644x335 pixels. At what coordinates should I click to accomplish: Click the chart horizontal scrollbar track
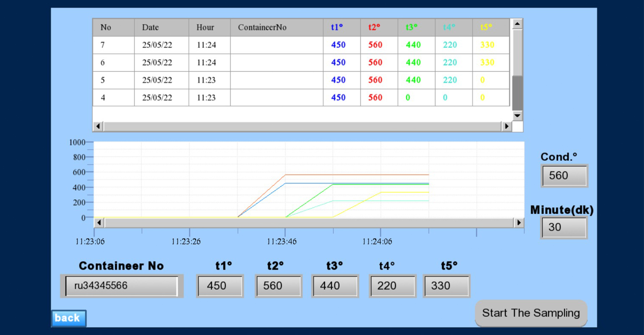tap(309, 222)
